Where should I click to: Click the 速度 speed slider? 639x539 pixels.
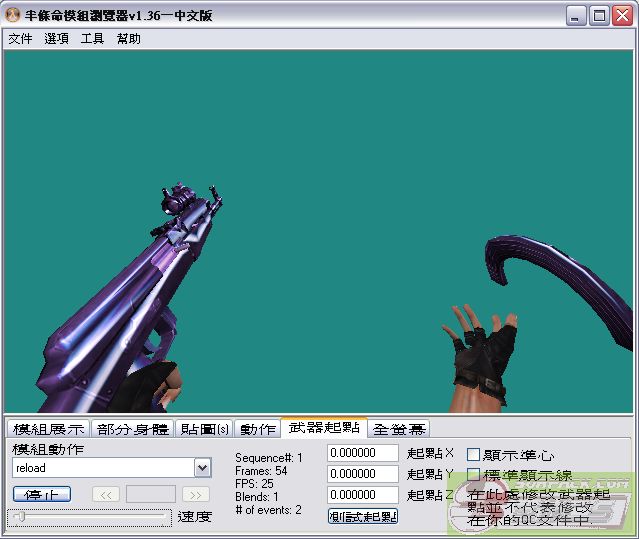coord(90,517)
